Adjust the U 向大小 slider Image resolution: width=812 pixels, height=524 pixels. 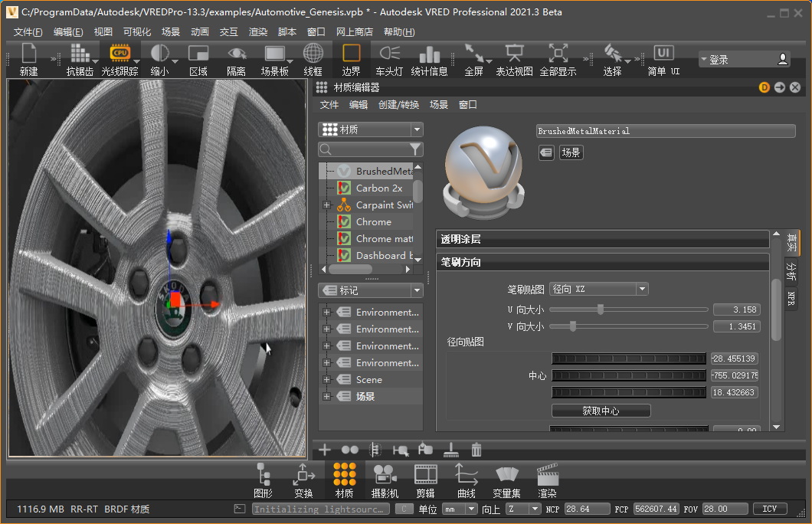pos(601,309)
